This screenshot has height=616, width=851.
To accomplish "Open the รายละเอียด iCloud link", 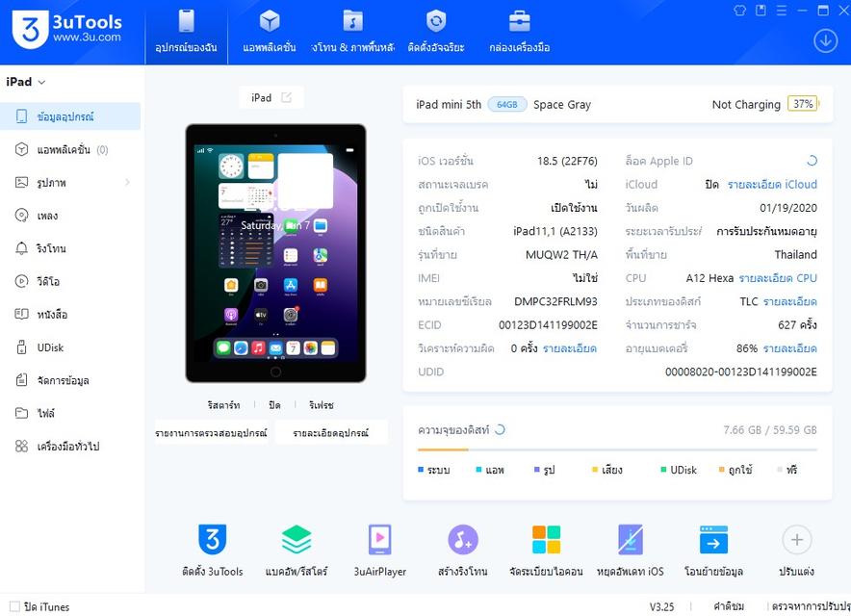I will (772, 185).
